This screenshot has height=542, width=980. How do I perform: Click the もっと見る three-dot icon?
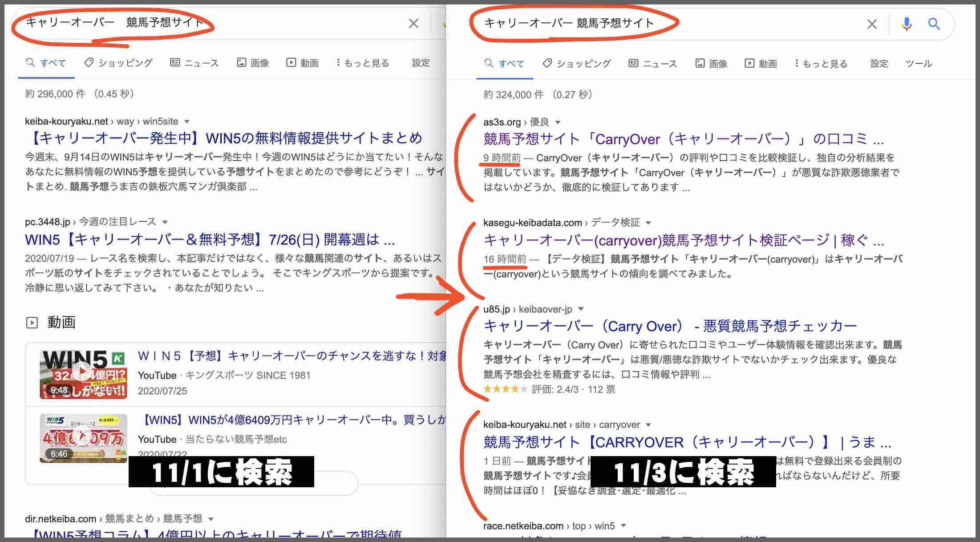coord(797,63)
